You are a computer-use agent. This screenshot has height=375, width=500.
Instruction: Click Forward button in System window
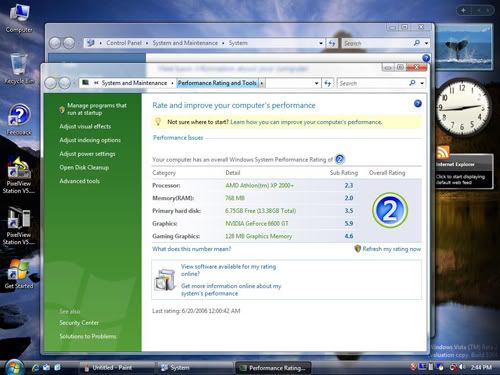[69, 43]
